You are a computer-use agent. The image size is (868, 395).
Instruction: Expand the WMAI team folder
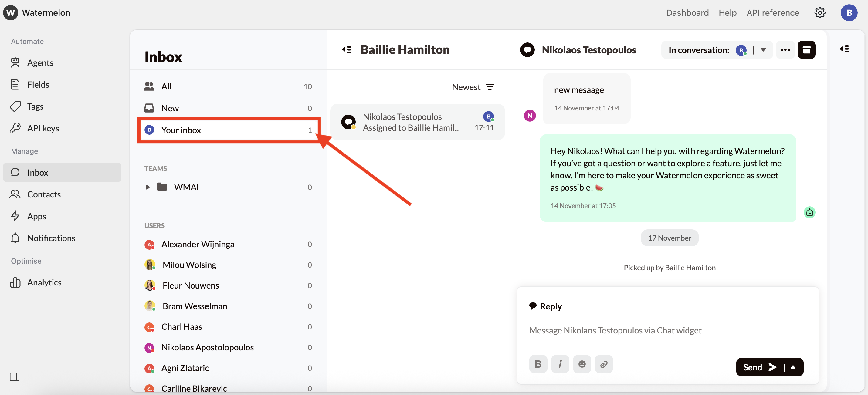[147, 187]
